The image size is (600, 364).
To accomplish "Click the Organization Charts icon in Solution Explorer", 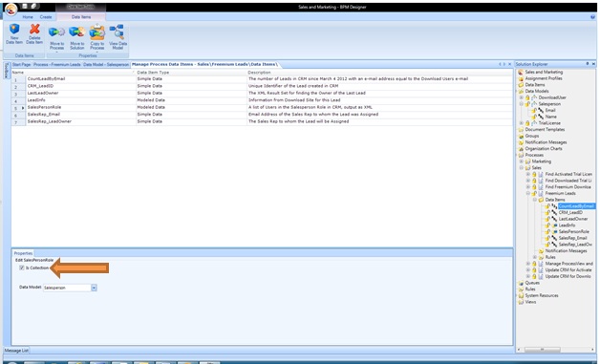I will (521, 148).
